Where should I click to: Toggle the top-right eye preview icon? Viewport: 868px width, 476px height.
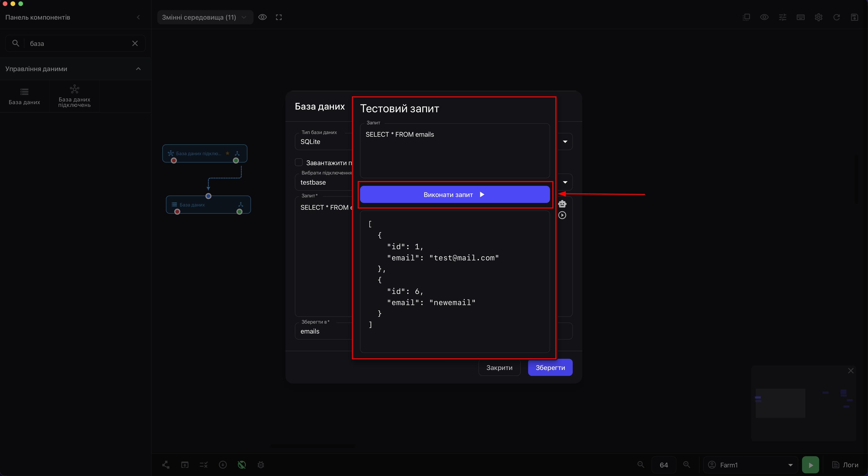click(x=764, y=17)
